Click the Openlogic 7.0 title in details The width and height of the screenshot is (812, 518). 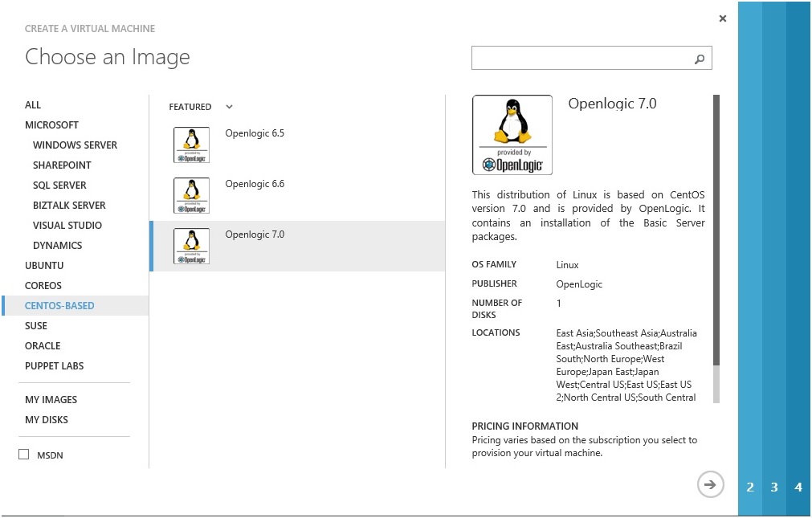pos(612,104)
